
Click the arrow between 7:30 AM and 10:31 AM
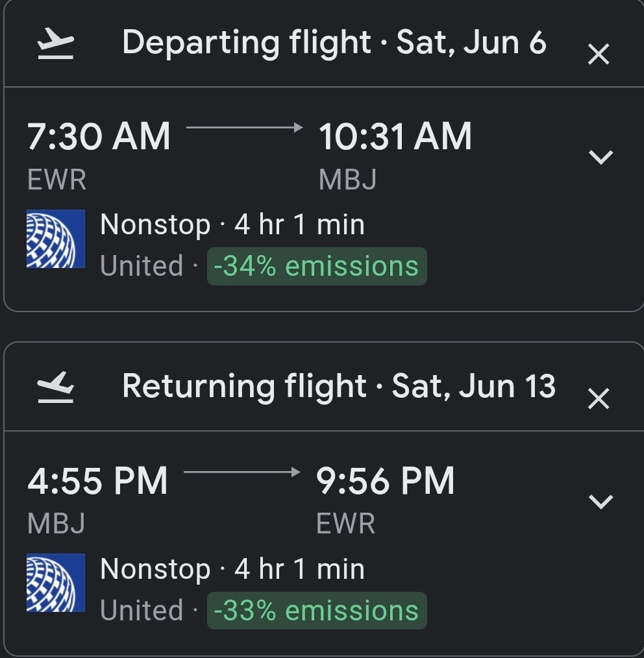pos(244,128)
